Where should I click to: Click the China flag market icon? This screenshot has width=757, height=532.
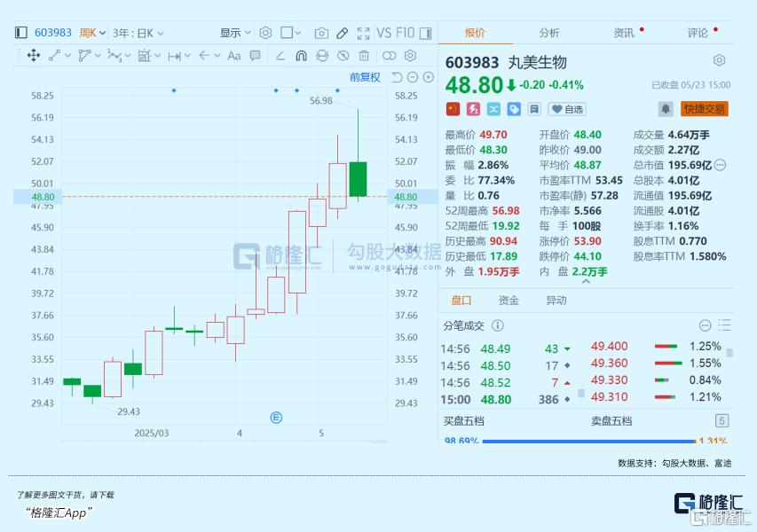pyautogui.click(x=453, y=109)
